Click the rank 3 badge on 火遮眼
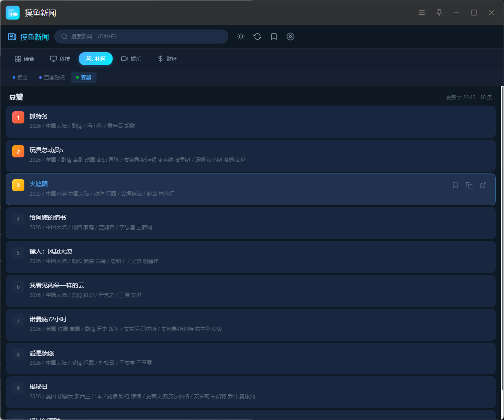 [x=18, y=185]
